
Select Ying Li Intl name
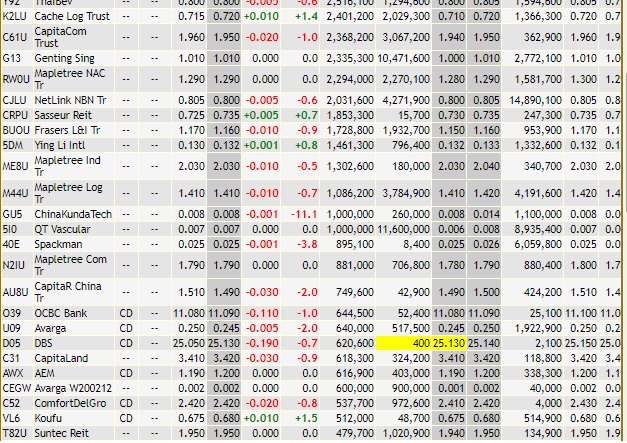(60, 145)
